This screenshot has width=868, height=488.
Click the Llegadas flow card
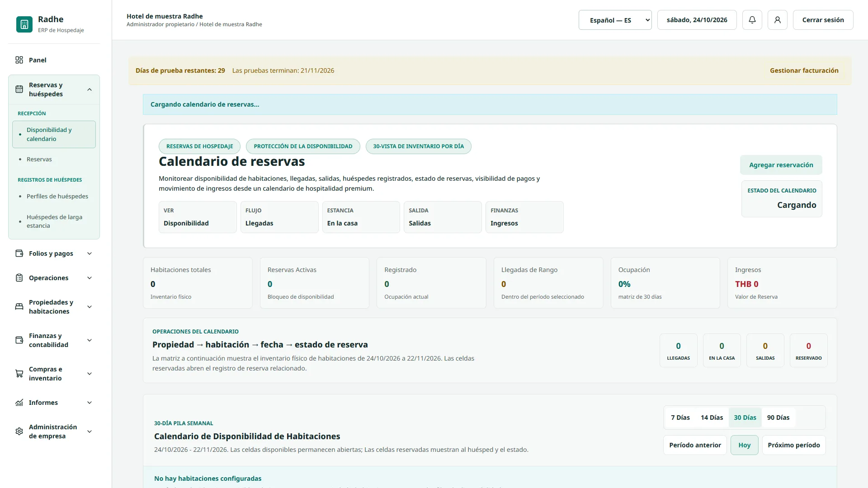(279, 217)
